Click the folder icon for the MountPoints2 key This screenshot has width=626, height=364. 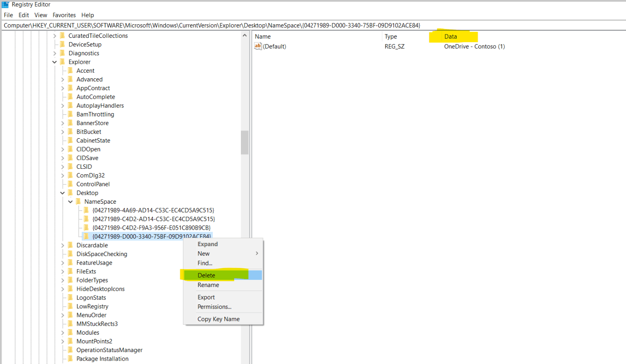click(70, 341)
